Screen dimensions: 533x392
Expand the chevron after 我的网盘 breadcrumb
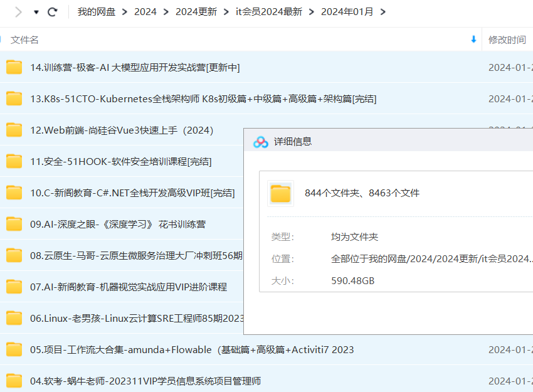point(125,12)
